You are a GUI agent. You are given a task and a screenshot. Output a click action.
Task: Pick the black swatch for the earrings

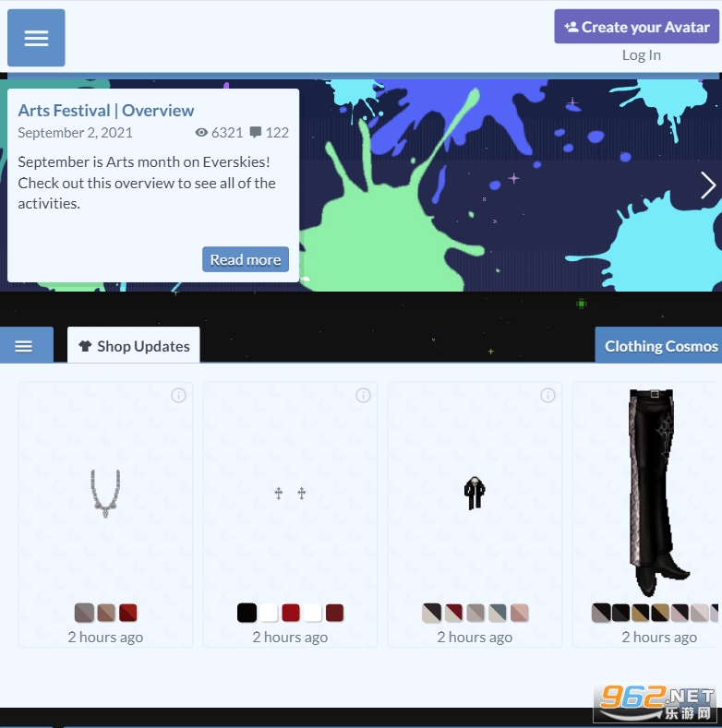tap(247, 613)
